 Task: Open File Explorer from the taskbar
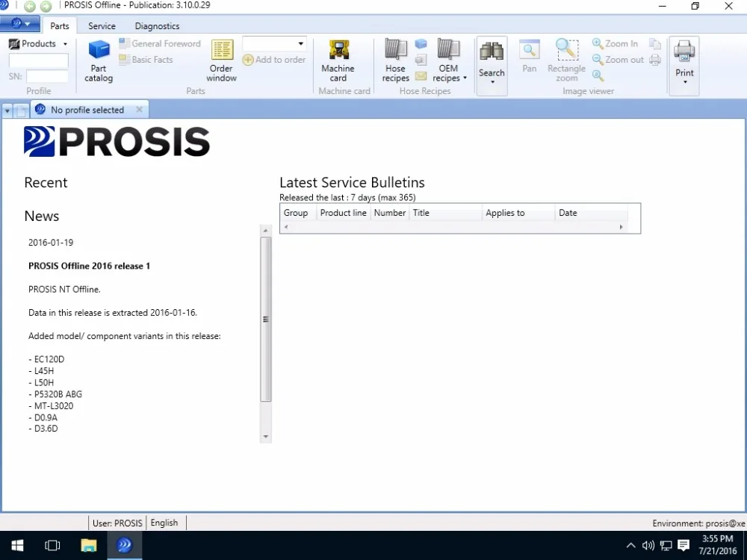point(89,545)
